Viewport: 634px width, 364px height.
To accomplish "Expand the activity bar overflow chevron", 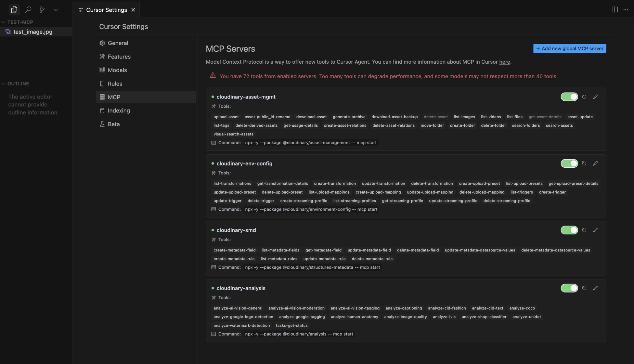I will click(56, 10).
